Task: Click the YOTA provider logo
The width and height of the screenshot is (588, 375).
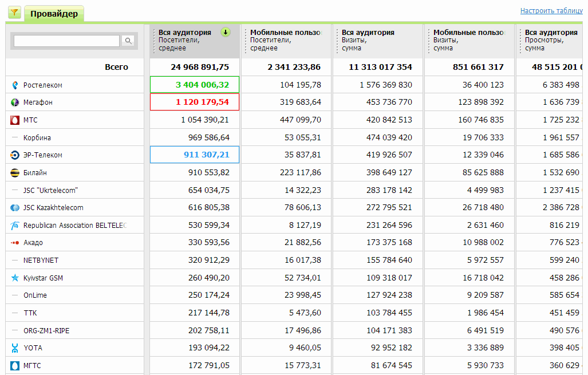Action: point(15,348)
